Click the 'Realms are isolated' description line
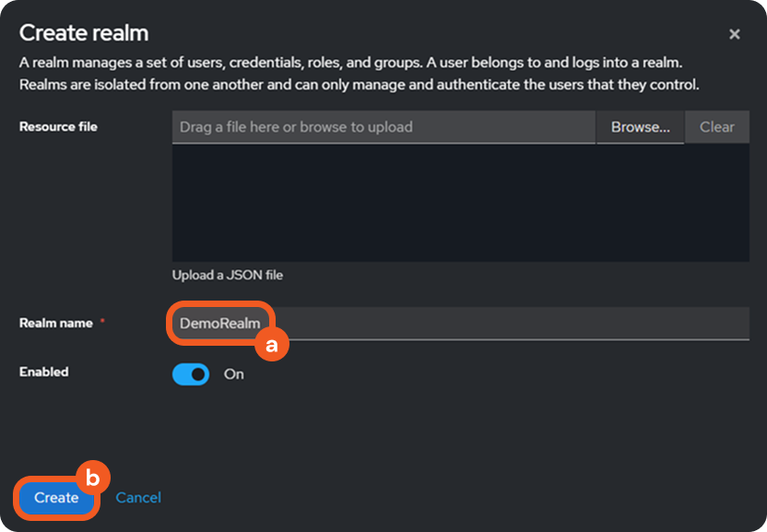 360,85
